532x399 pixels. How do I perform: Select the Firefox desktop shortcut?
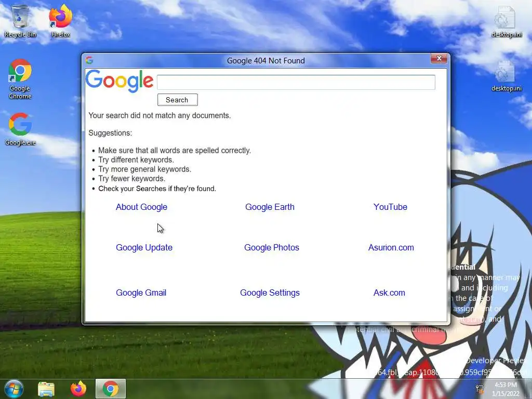pos(61,21)
